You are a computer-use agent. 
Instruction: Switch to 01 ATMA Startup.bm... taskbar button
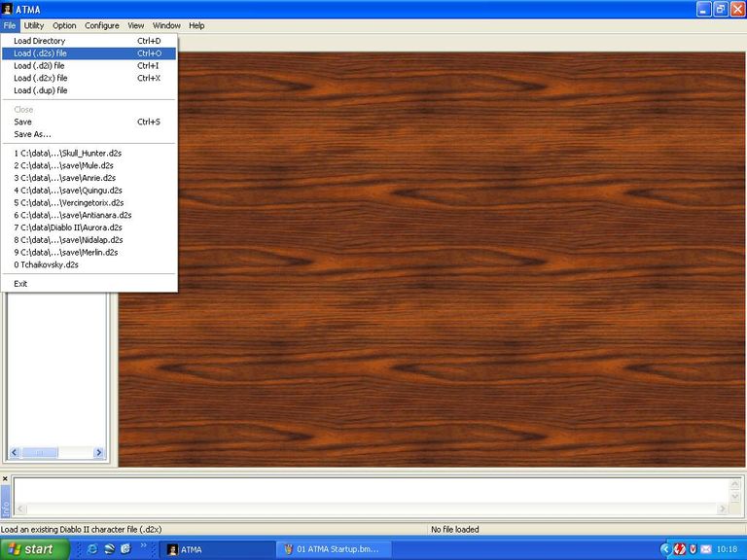(x=335, y=549)
